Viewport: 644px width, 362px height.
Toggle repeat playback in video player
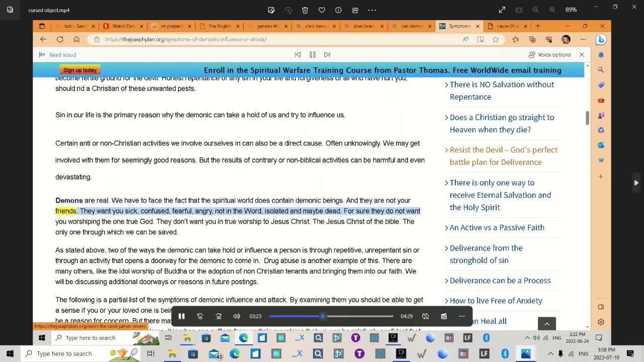(x=425, y=316)
